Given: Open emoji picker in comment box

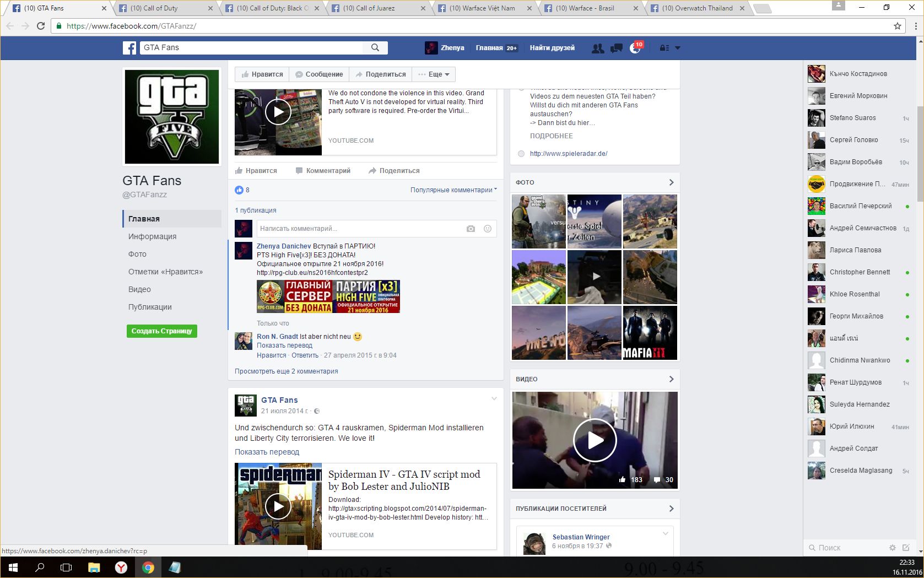Looking at the screenshot, I should (x=488, y=229).
